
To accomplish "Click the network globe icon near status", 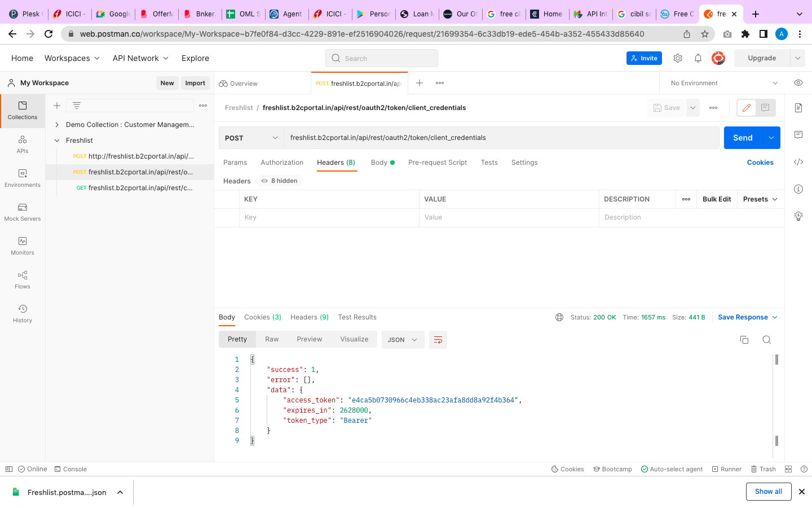I will click(559, 317).
